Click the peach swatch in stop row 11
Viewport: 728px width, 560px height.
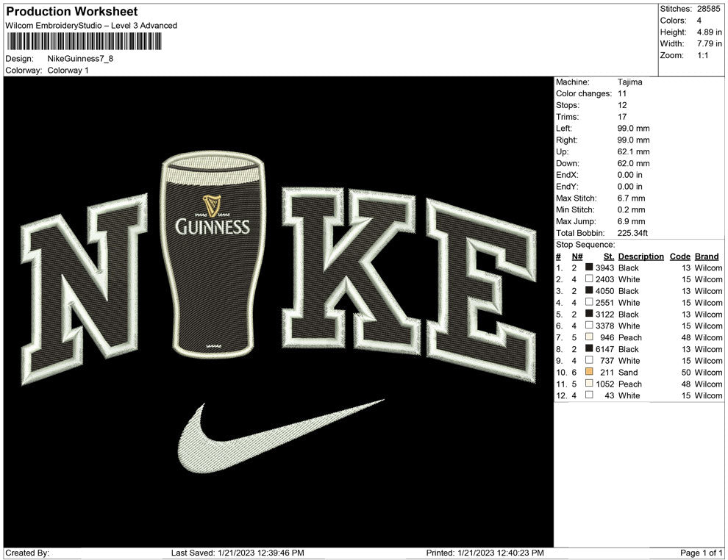tap(589, 383)
